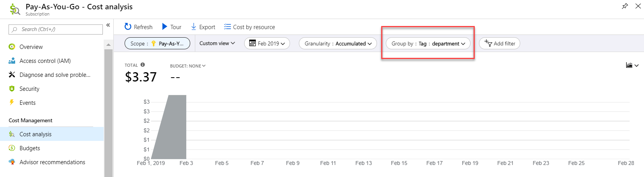Pin this blade using pin icon
The height and width of the screenshot is (177, 644).
[x=625, y=6]
